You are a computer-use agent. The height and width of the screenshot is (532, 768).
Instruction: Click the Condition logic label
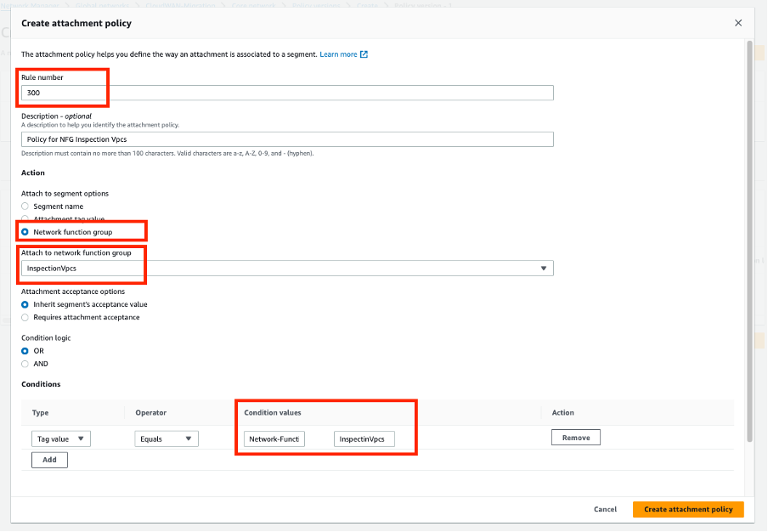coord(46,338)
